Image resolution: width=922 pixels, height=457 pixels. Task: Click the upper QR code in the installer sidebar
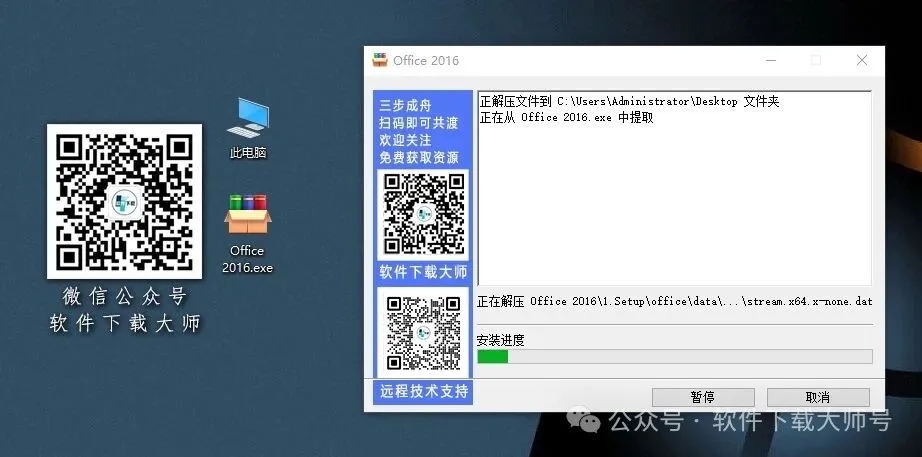(423, 214)
